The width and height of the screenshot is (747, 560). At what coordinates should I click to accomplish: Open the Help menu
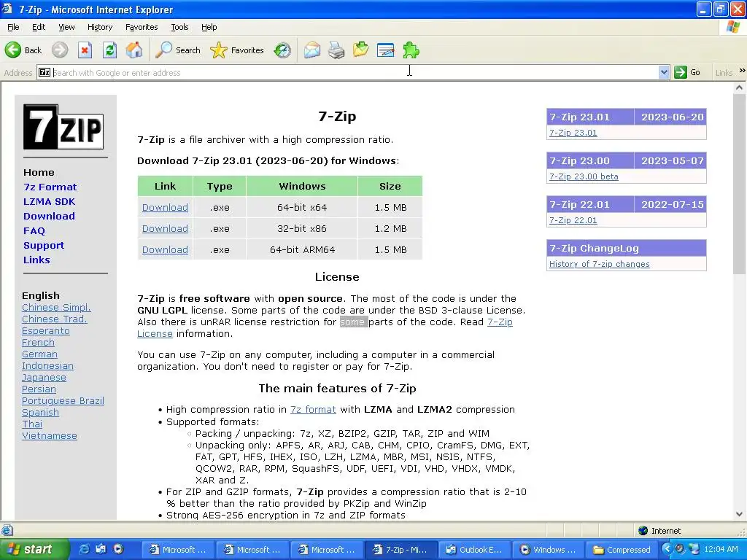209,27
